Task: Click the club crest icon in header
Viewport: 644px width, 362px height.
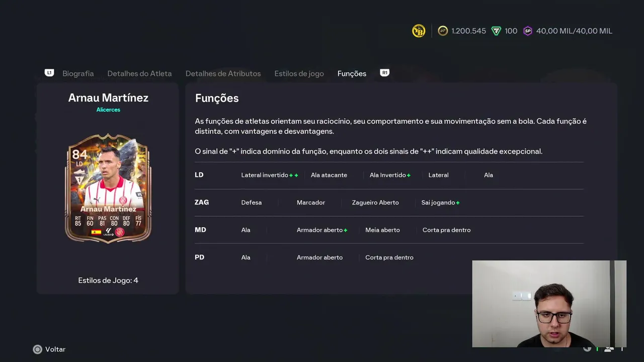Action: [x=419, y=31]
